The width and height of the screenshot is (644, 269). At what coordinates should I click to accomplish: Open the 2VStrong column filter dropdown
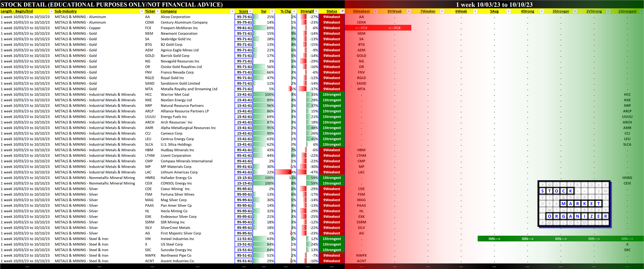click(608, 11)
